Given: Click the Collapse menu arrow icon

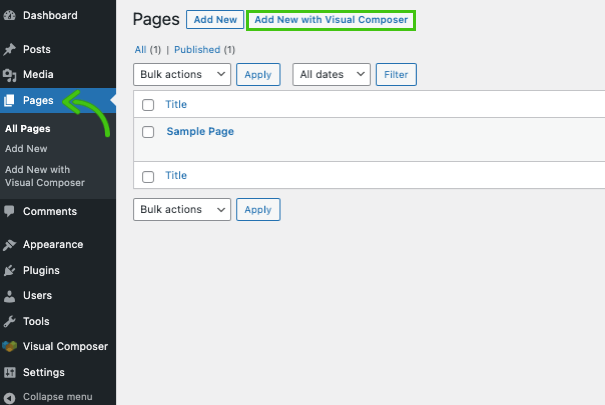Looking at the screenshot, I should pos(10,397).
